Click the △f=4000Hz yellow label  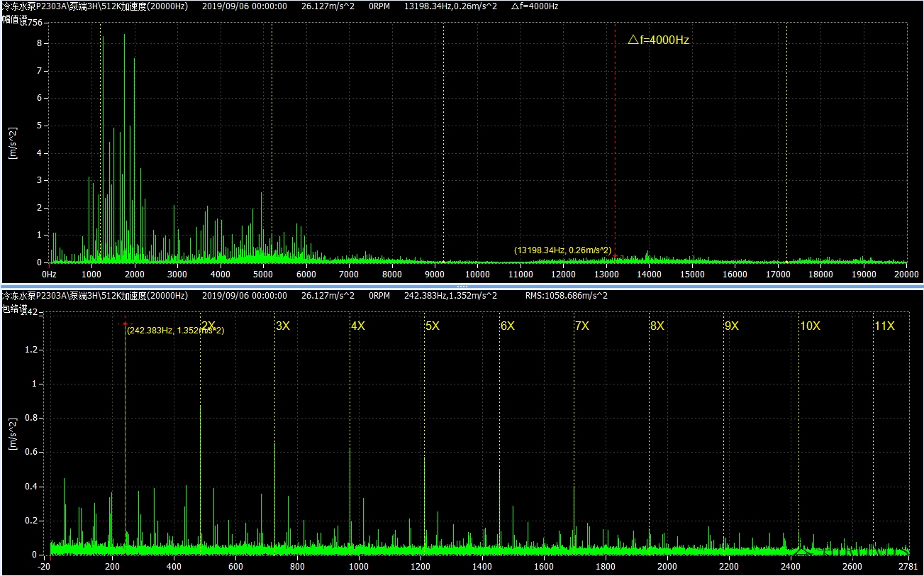(x=658, y=40)
